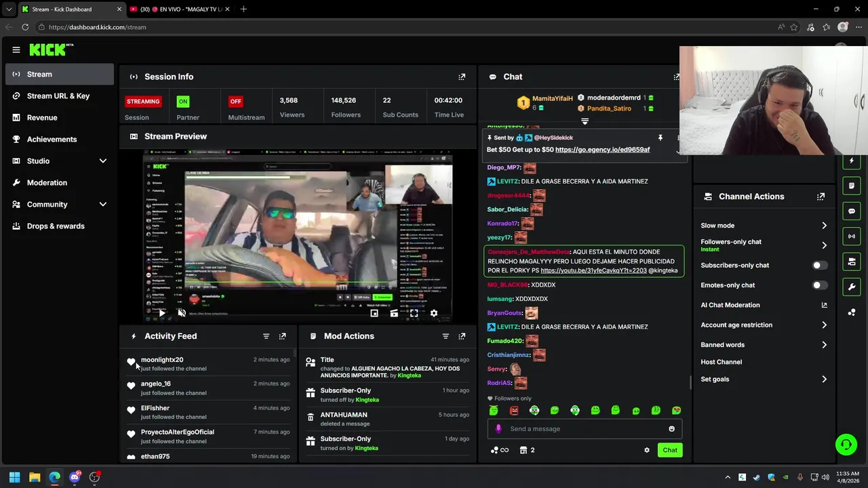Pop out the Activity Feed panel

pyautogui.click(x=282, y=336)
